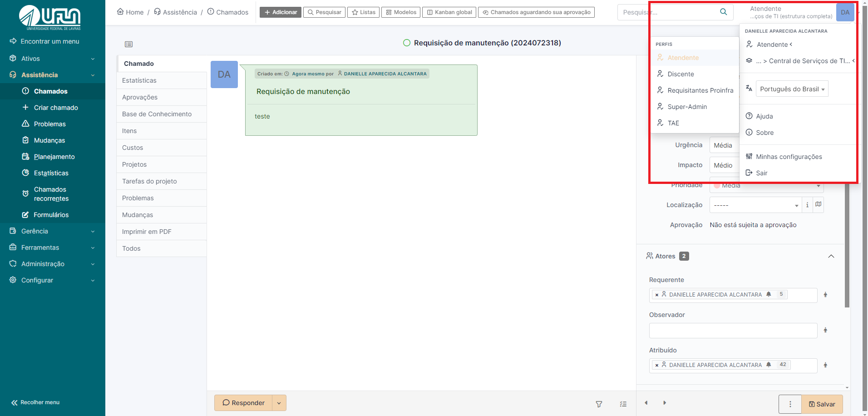The height and width of the screenshot is (416, 868).
Task: Click notification bell in Requerente tag
Action: pos(769,294)
